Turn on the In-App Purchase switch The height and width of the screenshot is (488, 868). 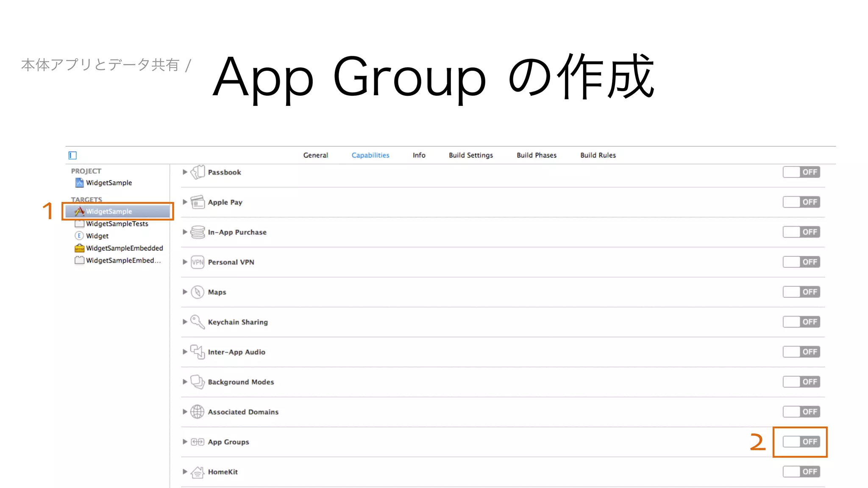pos(801,232)
